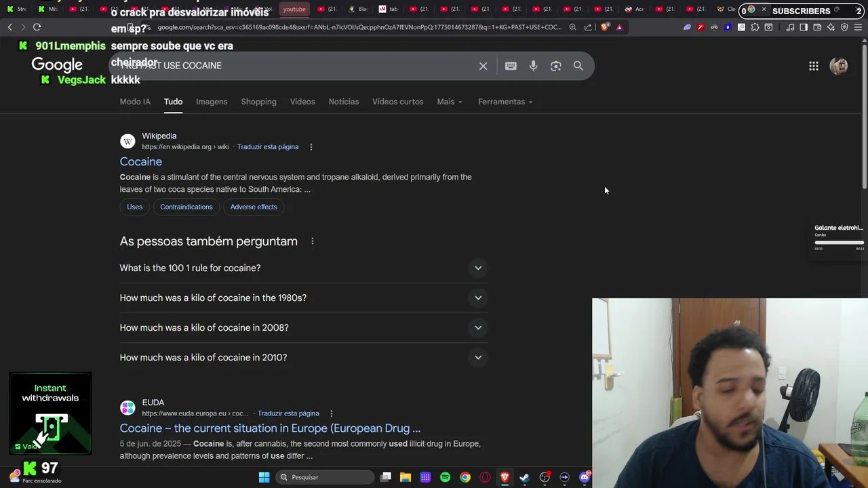Open the on-screen keyboard input tool
Image resolution: width=868 pixels, height=488 pixels.
coord(511,66)
